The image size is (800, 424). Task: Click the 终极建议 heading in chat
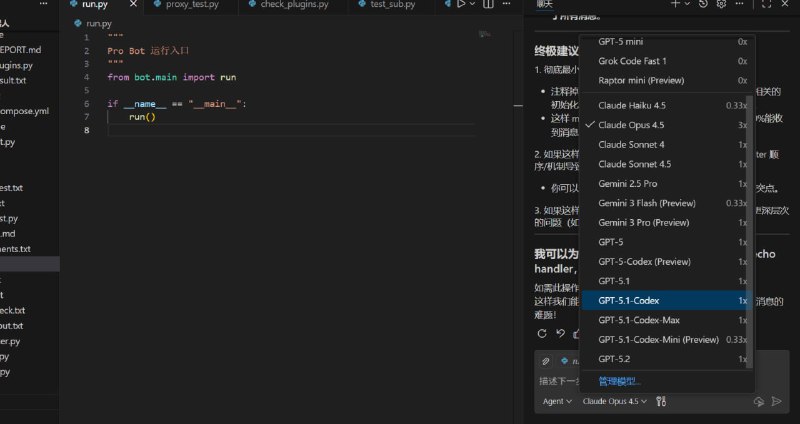[556, 51]
